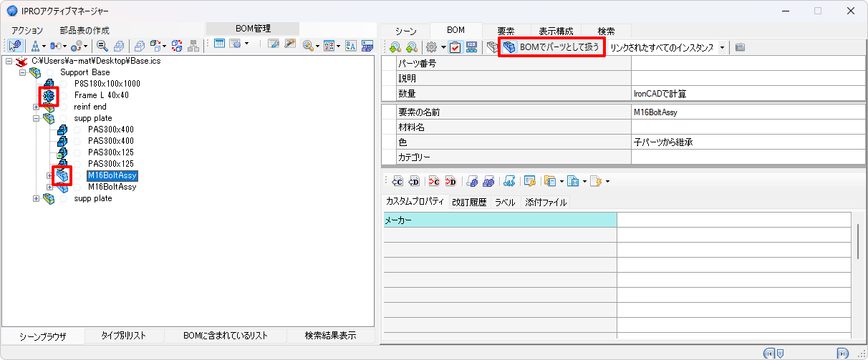Click the status bar left navigation icon
The height and width of the screenshot is (360, 868).
pos(768,353)
